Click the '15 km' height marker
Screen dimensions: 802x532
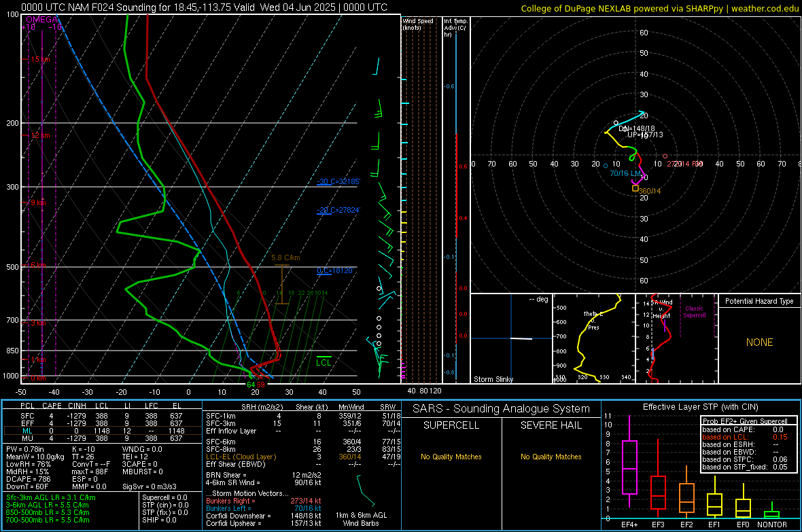(x=40, y=59)
